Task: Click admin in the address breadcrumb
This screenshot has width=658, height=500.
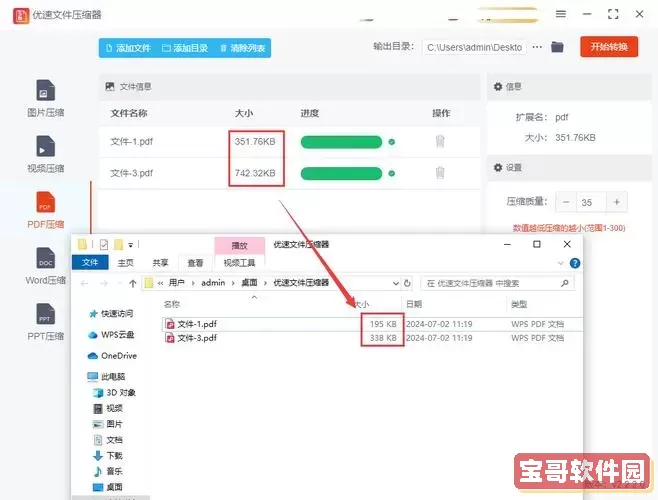Action: [213, 283]
